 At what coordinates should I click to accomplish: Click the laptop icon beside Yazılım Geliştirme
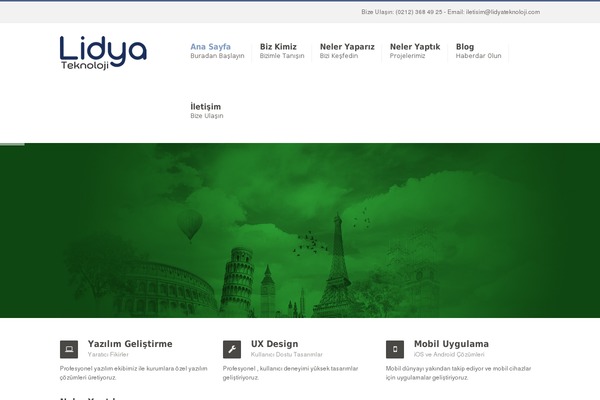tap(69, 349)
